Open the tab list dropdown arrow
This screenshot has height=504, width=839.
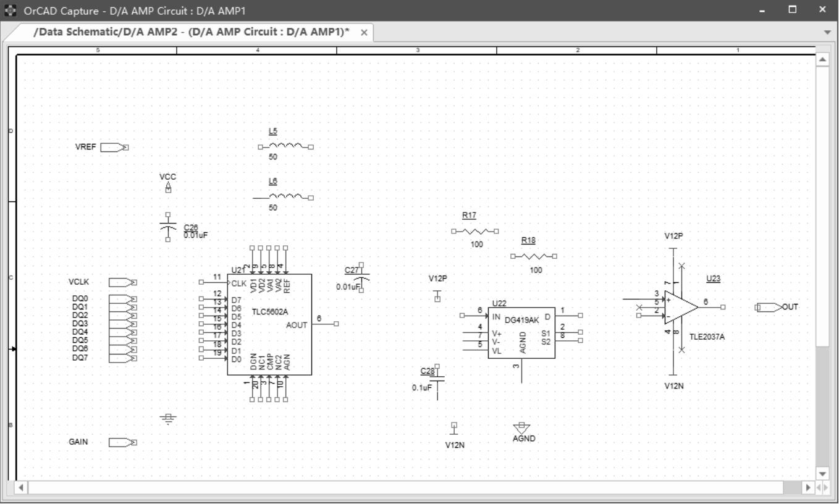pos(828,31)
